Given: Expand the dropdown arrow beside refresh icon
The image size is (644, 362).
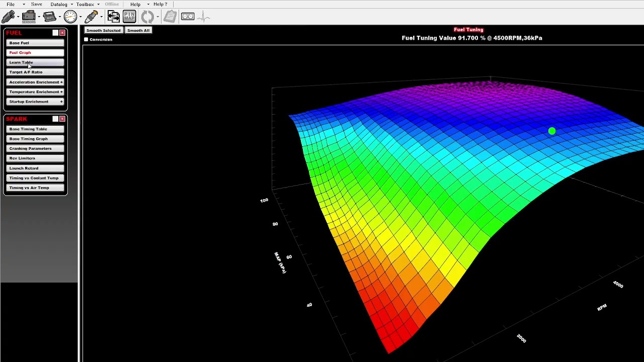Looking at the screenshot, I should [x=157, y=17].
